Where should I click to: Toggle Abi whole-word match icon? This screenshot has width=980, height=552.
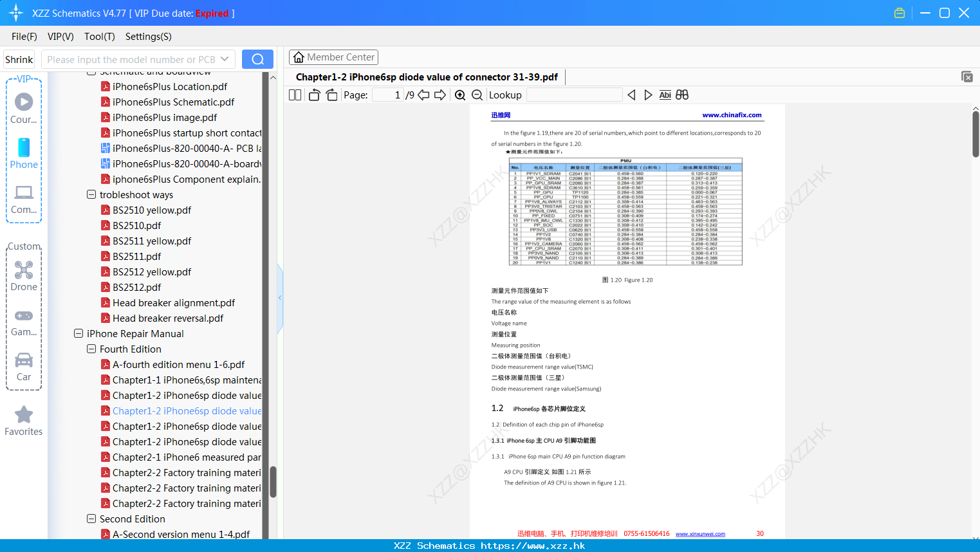665,95
